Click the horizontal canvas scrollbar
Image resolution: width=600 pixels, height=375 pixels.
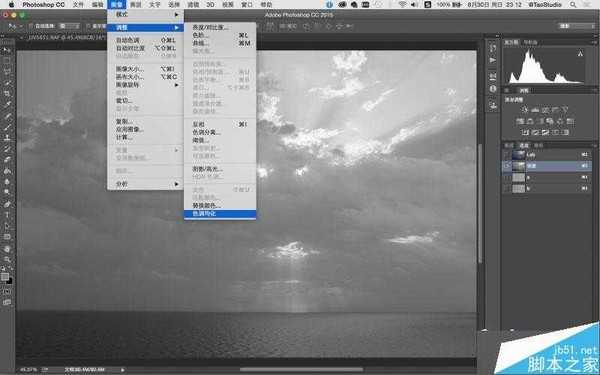pyautogui.click(x=301, y=370)
